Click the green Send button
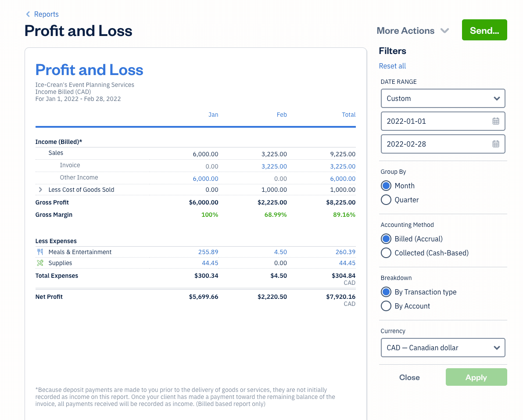 pyautogui.click(x=484, y=30)
